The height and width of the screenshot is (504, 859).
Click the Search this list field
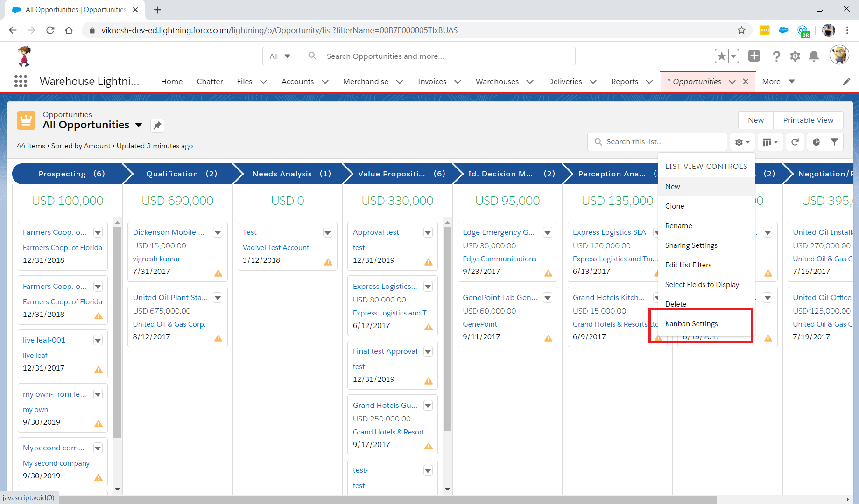(x=657, y=141)
